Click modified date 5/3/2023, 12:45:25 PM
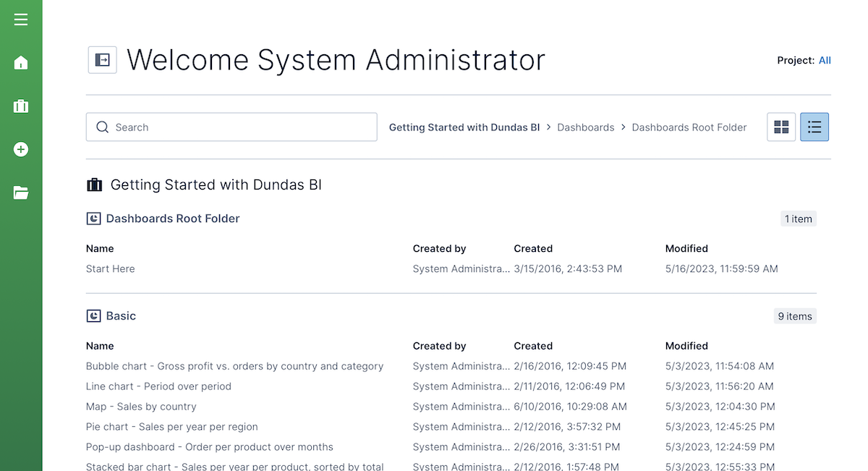 coord(720,427)
